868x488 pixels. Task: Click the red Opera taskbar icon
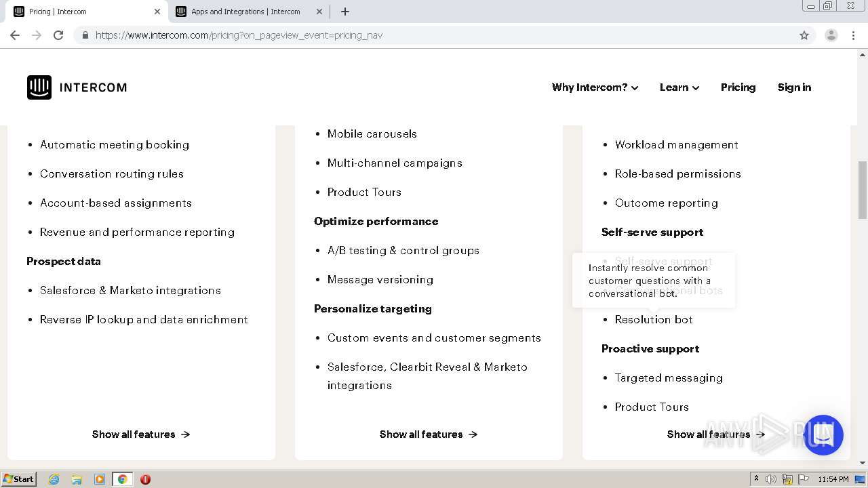pyautogui.click(x=145, y=479)
